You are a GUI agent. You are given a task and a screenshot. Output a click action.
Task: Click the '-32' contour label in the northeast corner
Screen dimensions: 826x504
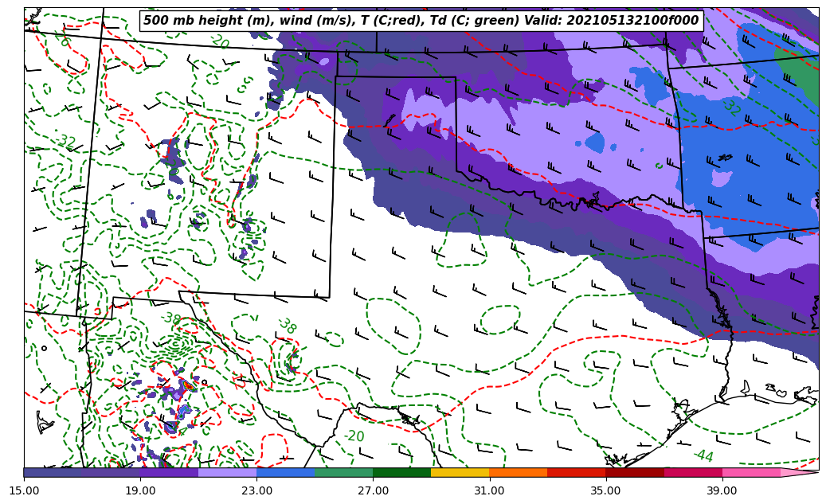tap(730, 107)
